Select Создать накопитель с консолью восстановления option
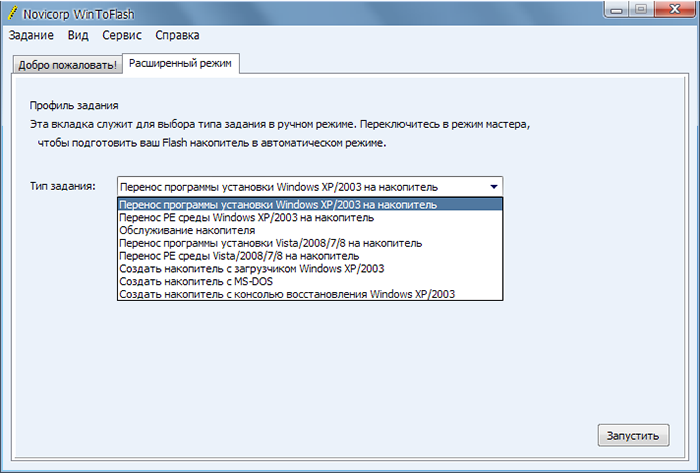Viewport: 700px width, 473px height. [287, 295]
